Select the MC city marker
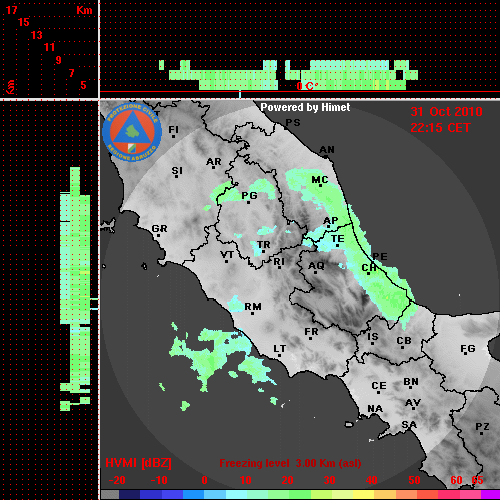The height and width of the screenshot is (500, 500). click(320, 181)
